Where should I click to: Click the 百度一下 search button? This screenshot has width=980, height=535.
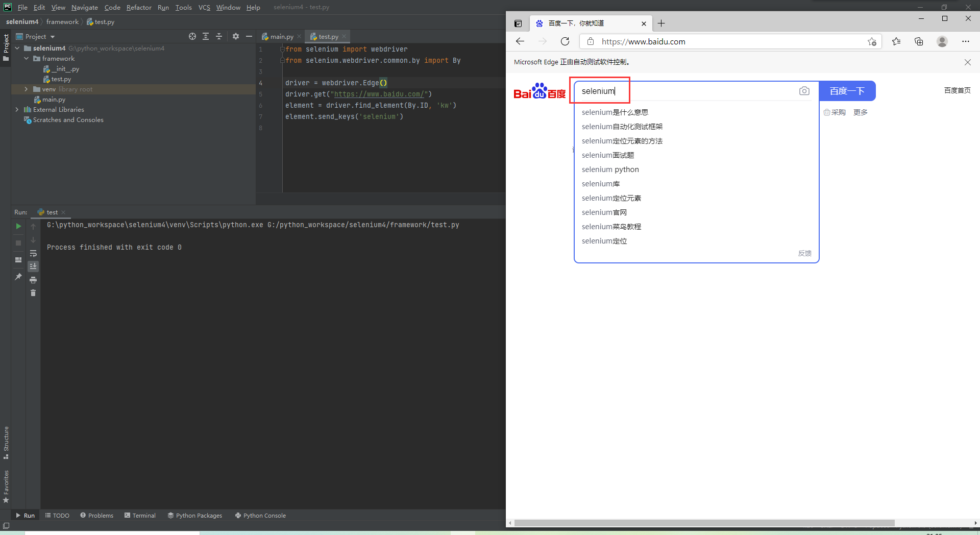847,90
